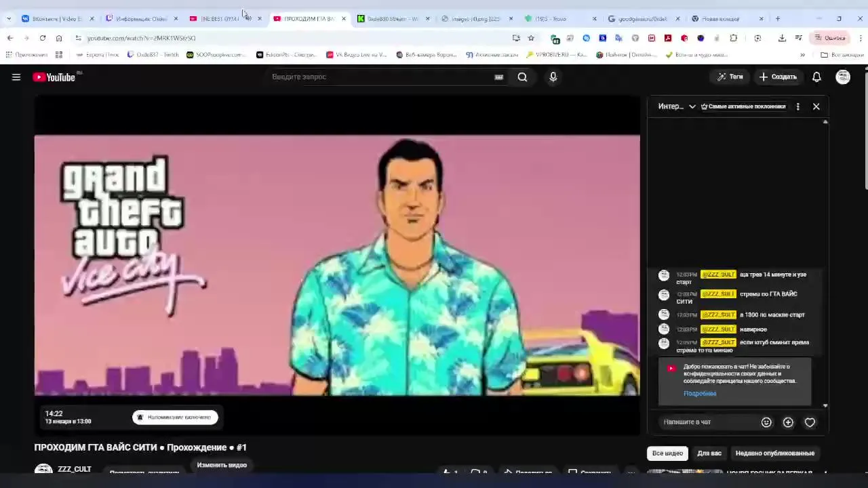Click the "Изменить видео" button
Screen dimensions: 868x488
click(222, 465)
